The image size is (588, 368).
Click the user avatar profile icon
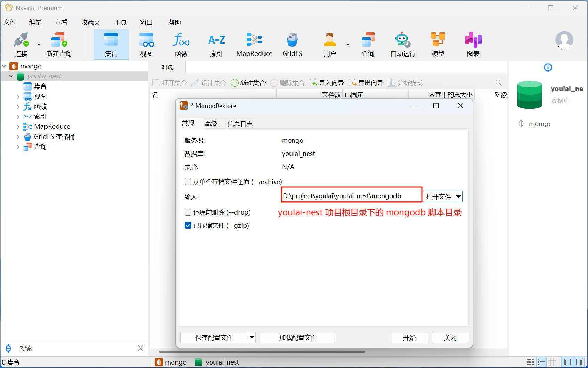pos(564,40)
